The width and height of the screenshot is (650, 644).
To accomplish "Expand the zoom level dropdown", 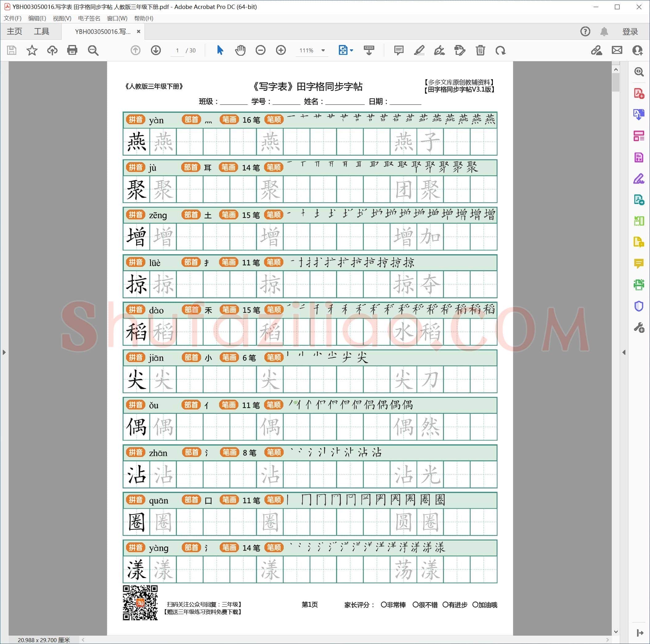I will click(323, 51).
